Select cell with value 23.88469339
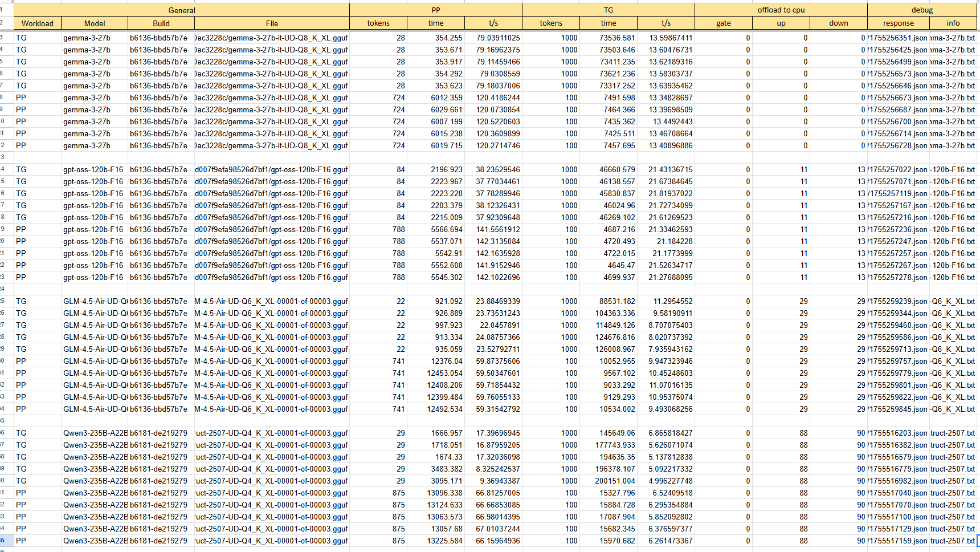 tap(493, 301)
